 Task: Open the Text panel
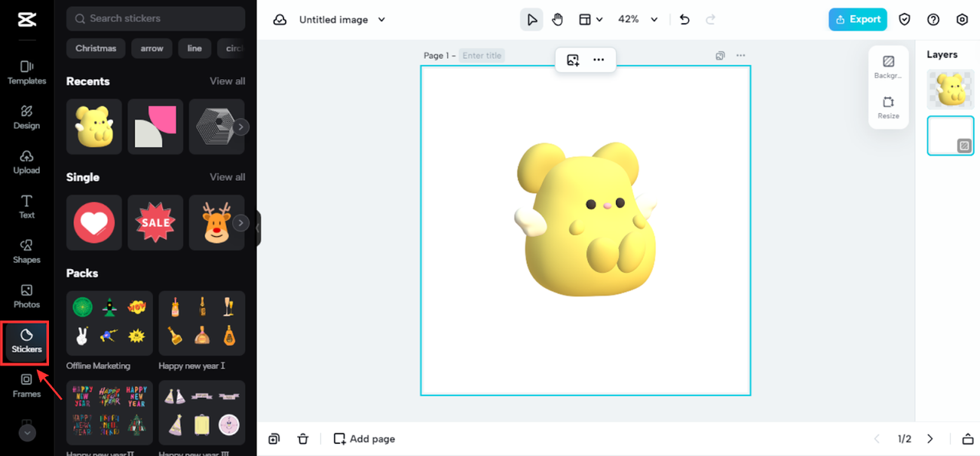(27, 207)
